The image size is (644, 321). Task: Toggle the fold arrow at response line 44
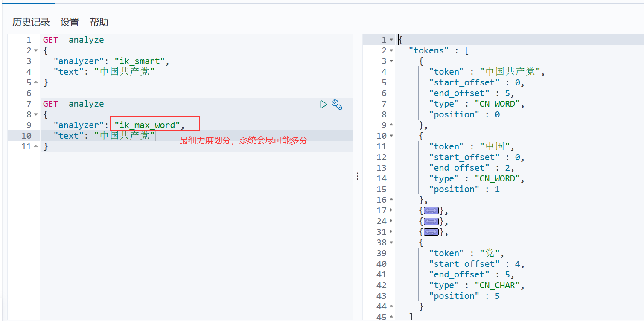click(x=391, y=307)
